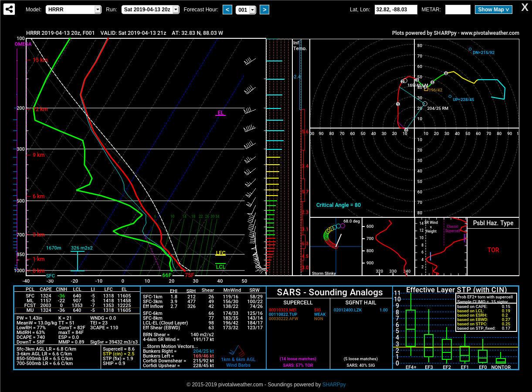
Task: Go to previous forecast hour
Action: (x=227, y=10)
